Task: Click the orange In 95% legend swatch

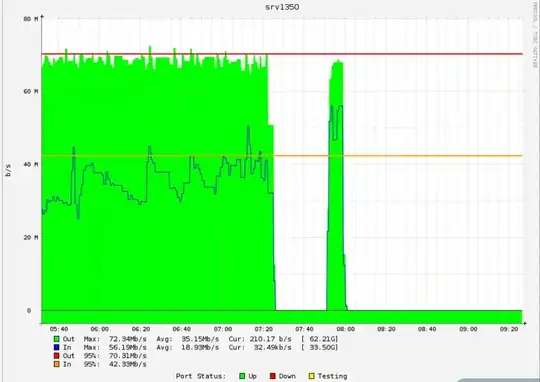Action: pos(56,364)
